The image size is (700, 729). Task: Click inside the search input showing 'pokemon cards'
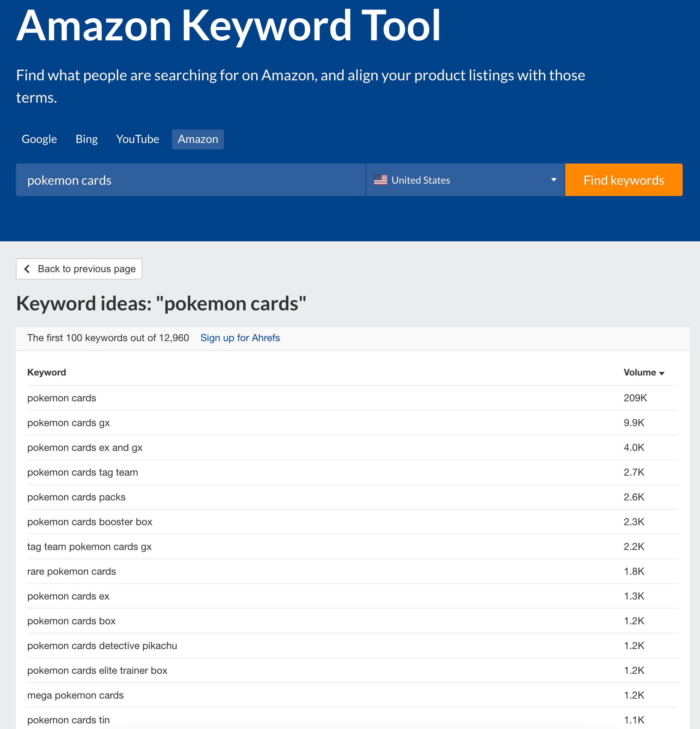tap(190, 180)
